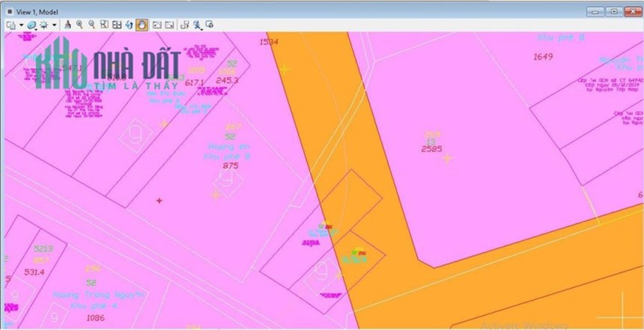Expand the View Attributes dropdown arrow
This screenshot has width=644, height=330.
click(21, 25)
